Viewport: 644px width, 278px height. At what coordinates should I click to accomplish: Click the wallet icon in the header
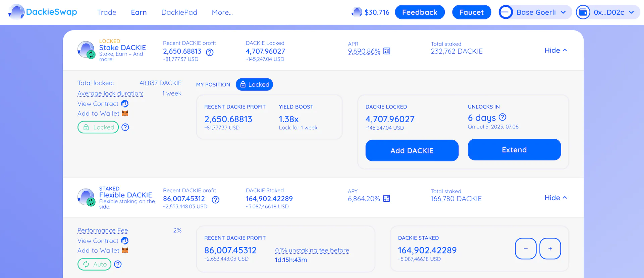click(583, 12)
